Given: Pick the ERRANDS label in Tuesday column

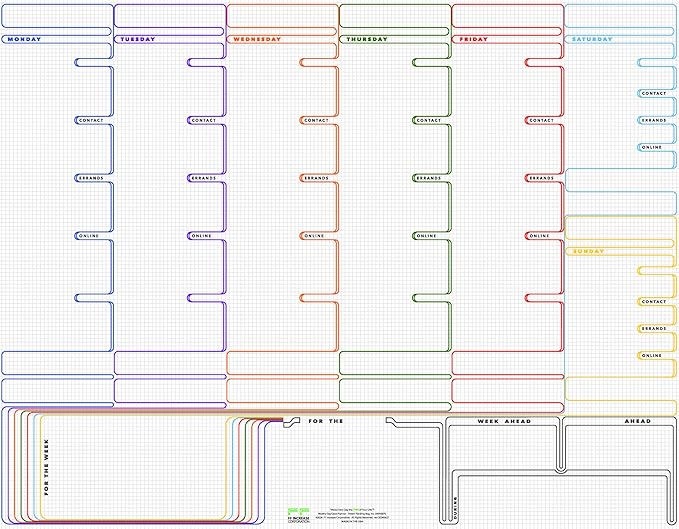Looking at the screenshot, I should point(204,178).
